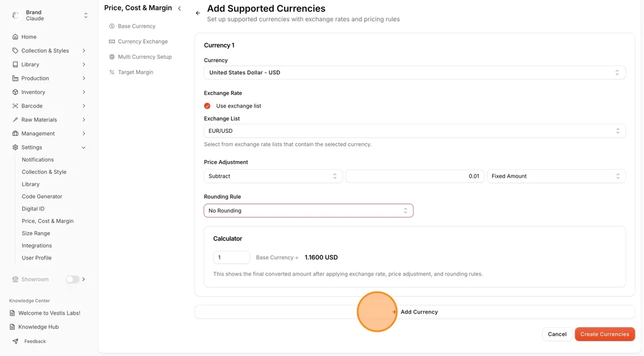Click the Home icon in sidebar
Image resolution: width=644 pixels, height=356 pixels.
tap(15, 37)
